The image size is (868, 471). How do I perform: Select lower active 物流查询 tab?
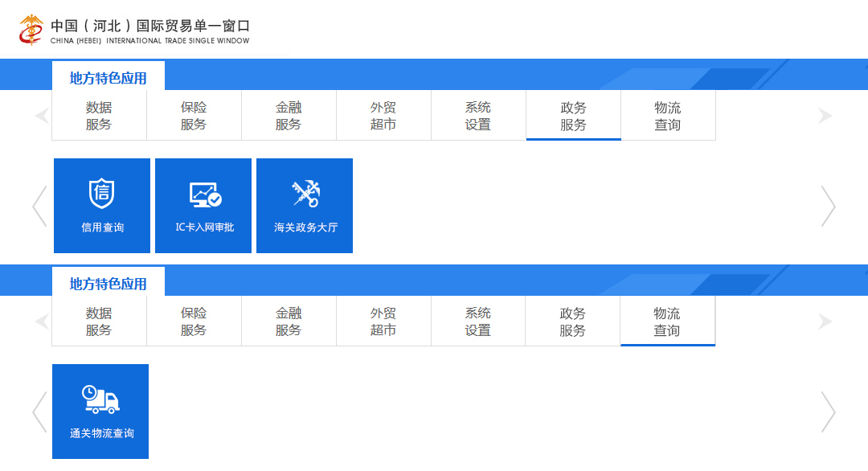tap(668, 321)
